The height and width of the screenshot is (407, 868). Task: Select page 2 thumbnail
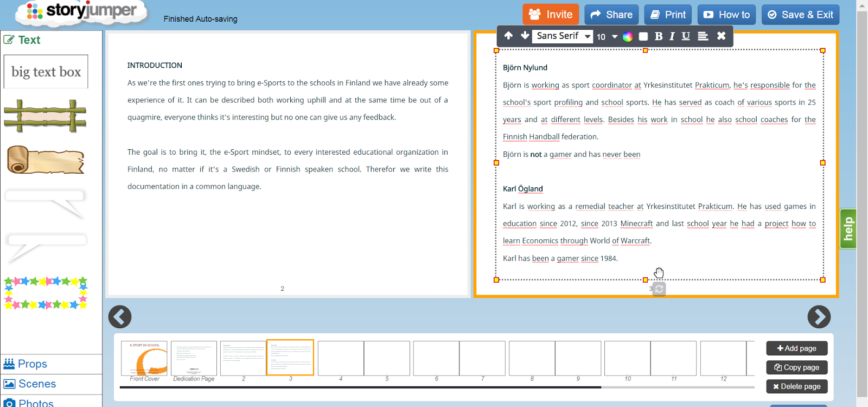(244, 358)
